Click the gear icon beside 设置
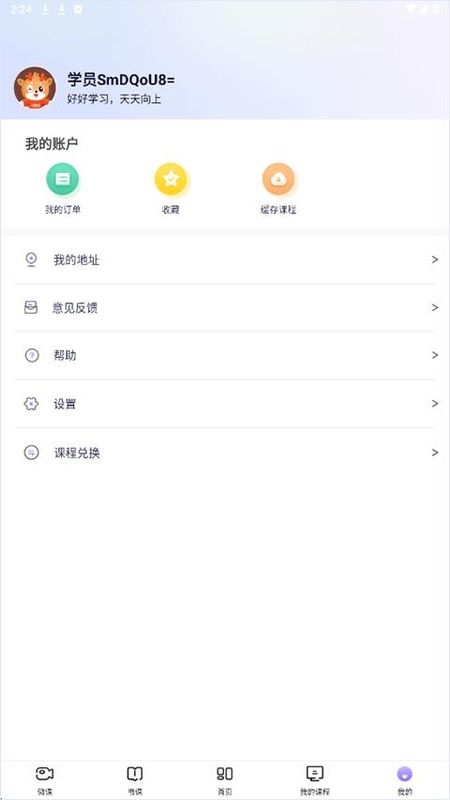Screen dimensions: 450x800 click(31, 404)
